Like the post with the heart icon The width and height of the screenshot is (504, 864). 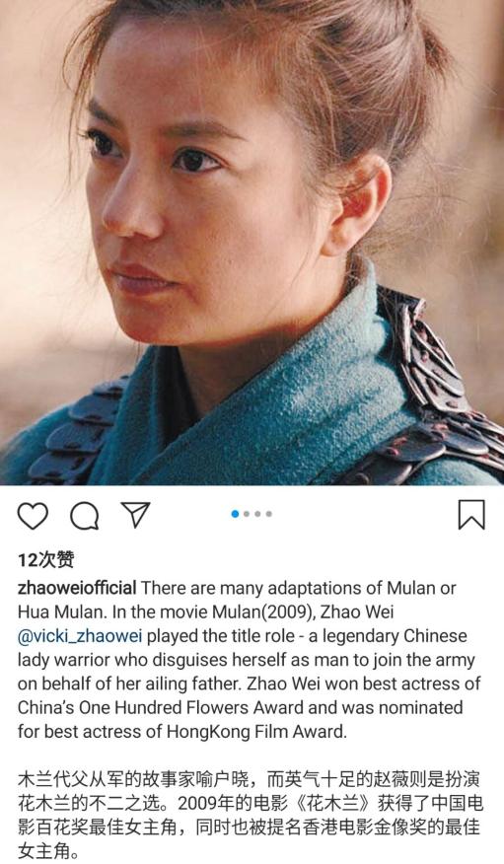[x=33, y=516]
